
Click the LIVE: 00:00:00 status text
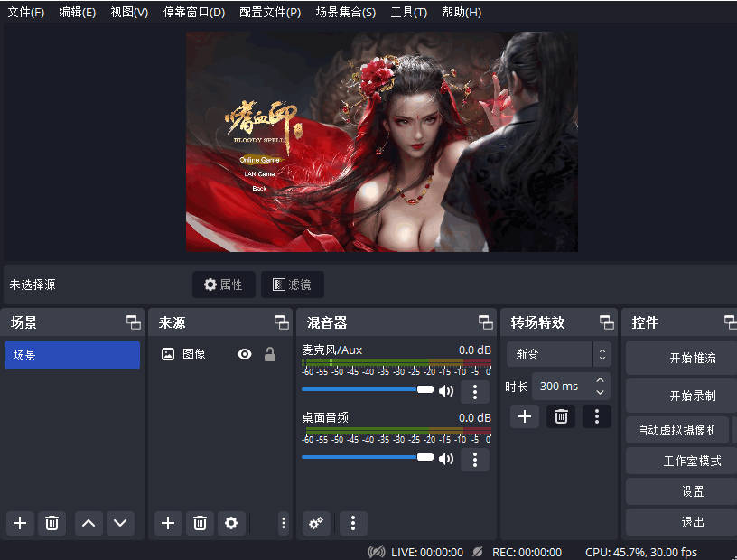click(427, 552)
